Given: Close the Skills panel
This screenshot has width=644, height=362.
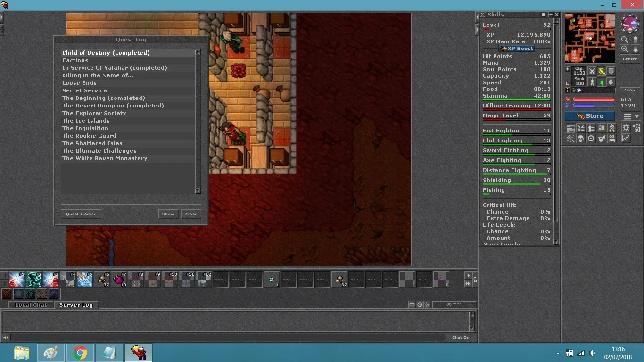Looking at the screenshot, I should pos(556,15).
